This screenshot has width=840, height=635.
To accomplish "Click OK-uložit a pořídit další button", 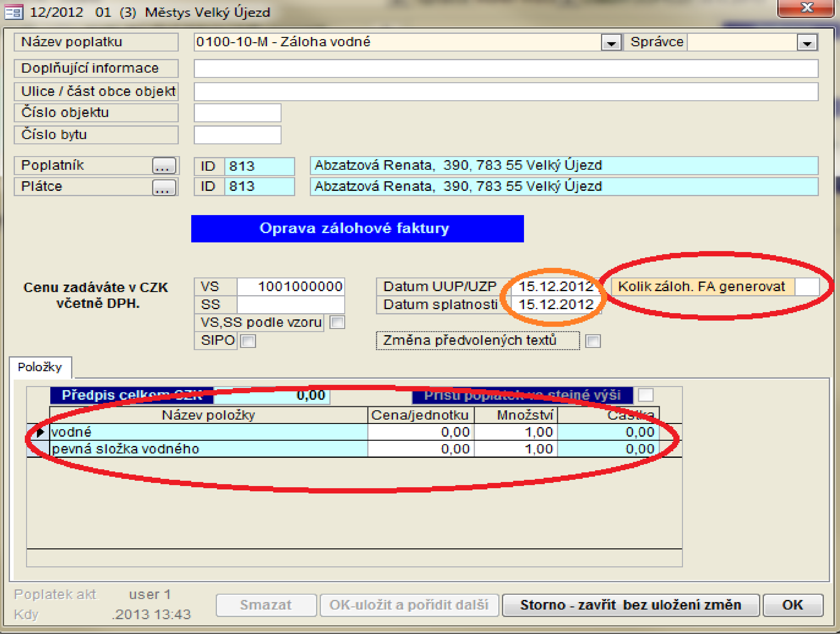I will pyautogui.click(x=409, y=606).
